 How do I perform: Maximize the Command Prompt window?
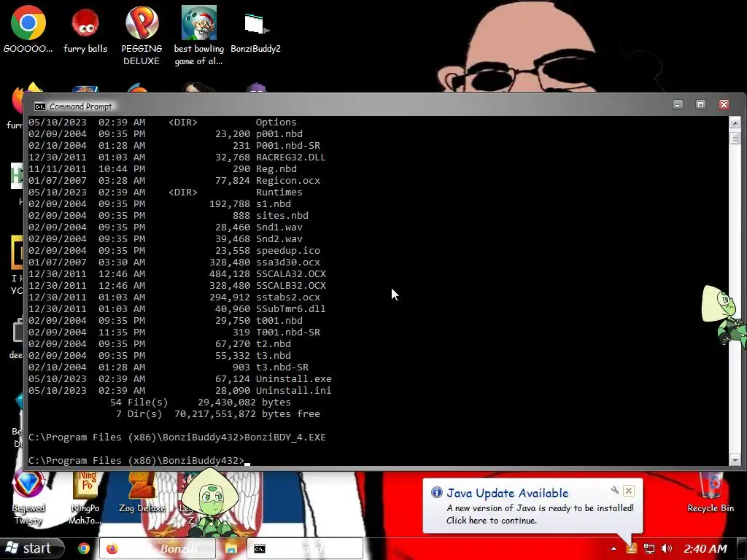[700, 104]
